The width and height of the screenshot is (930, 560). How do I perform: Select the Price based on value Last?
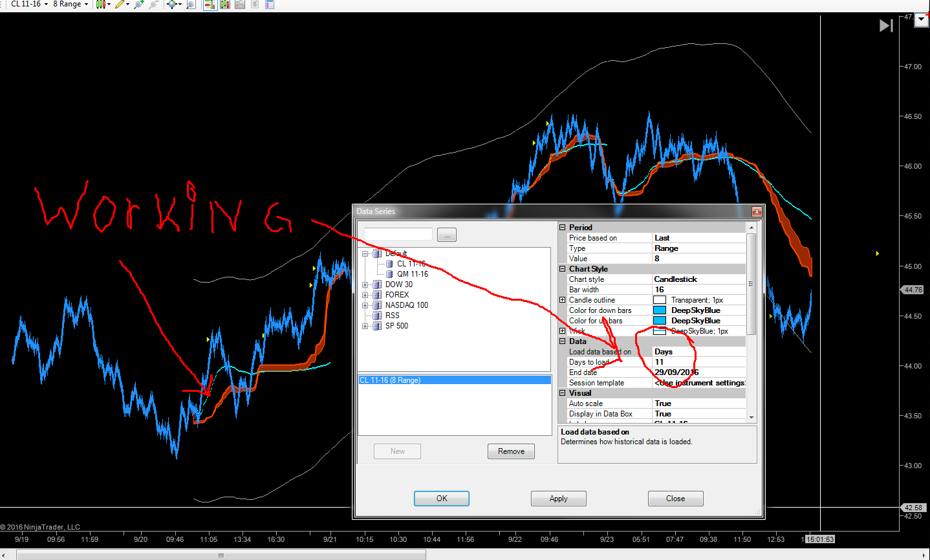pyautogui.click(x=700, y=238)
